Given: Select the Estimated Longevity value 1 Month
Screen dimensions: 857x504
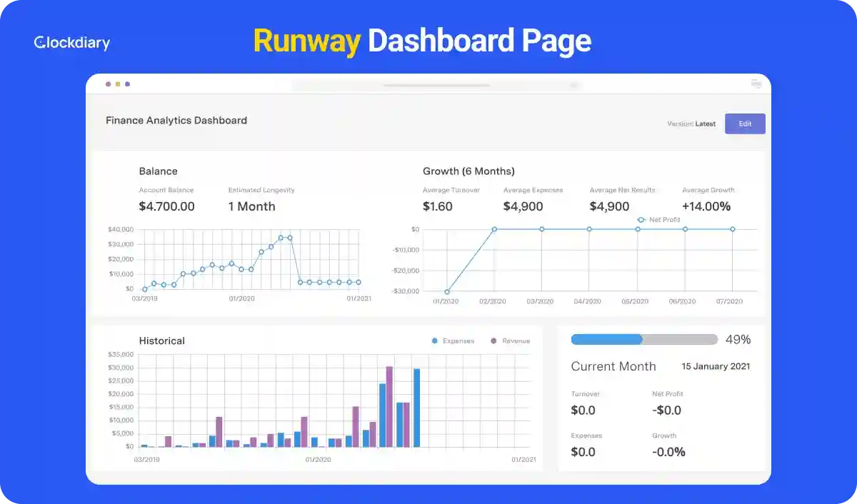Looking at the screenshot, I should (251, 206).
